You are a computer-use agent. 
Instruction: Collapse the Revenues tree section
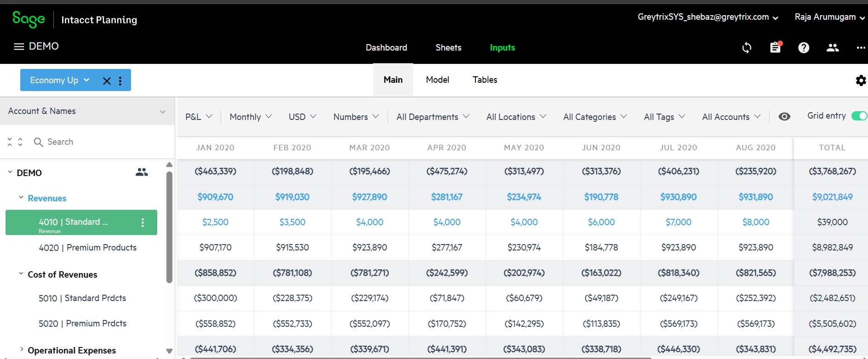21,198
